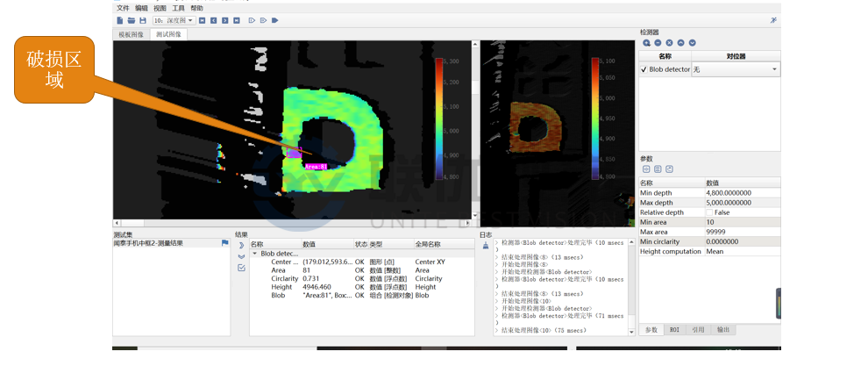The width and height of the screenshot is (868, 366).
Task: Click the checkmark icon in results panel
Action: pyautogui.click(x=241, y=268)
